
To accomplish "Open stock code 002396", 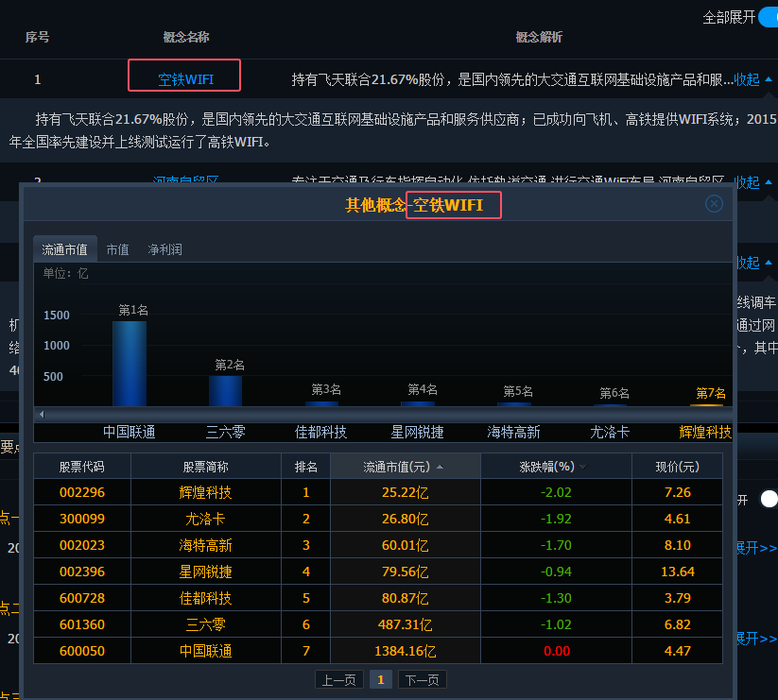I will (x=82, y=572).
